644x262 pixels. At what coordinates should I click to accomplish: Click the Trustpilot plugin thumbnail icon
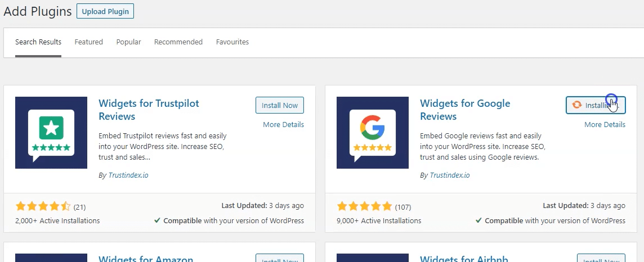(x=51, y=133)
